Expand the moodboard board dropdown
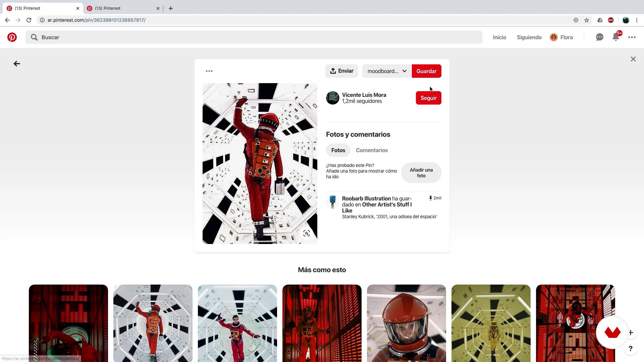Screen dimensions: 644x362 (387, 71)
